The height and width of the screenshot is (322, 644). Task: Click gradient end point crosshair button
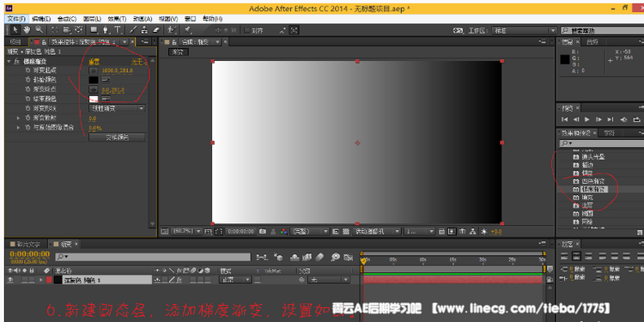[94, 90]
